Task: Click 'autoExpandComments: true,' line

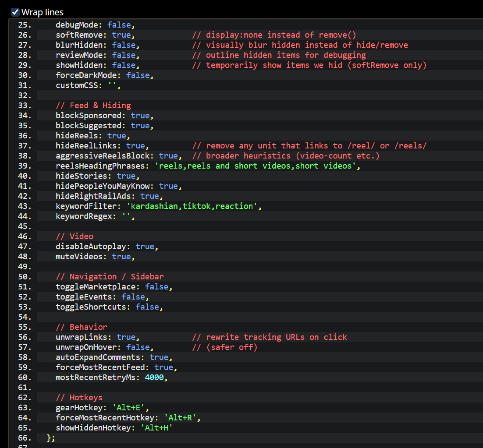Action: (114, 357)
